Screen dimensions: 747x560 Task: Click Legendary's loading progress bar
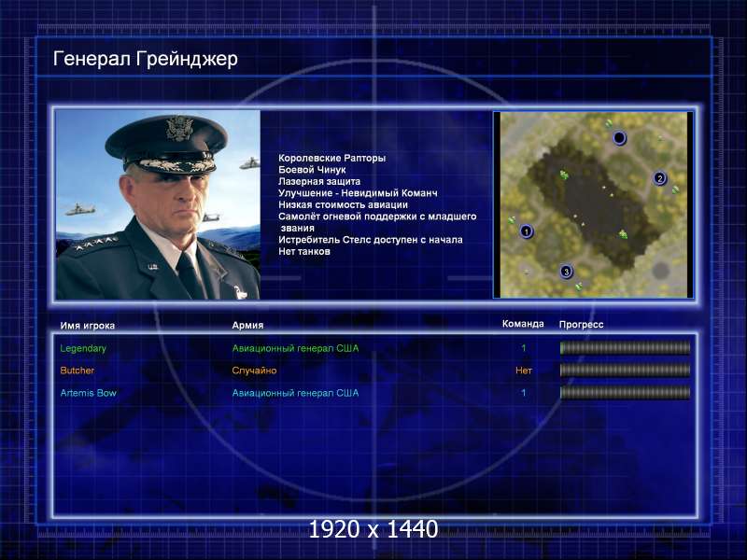[x=625, y=348]
